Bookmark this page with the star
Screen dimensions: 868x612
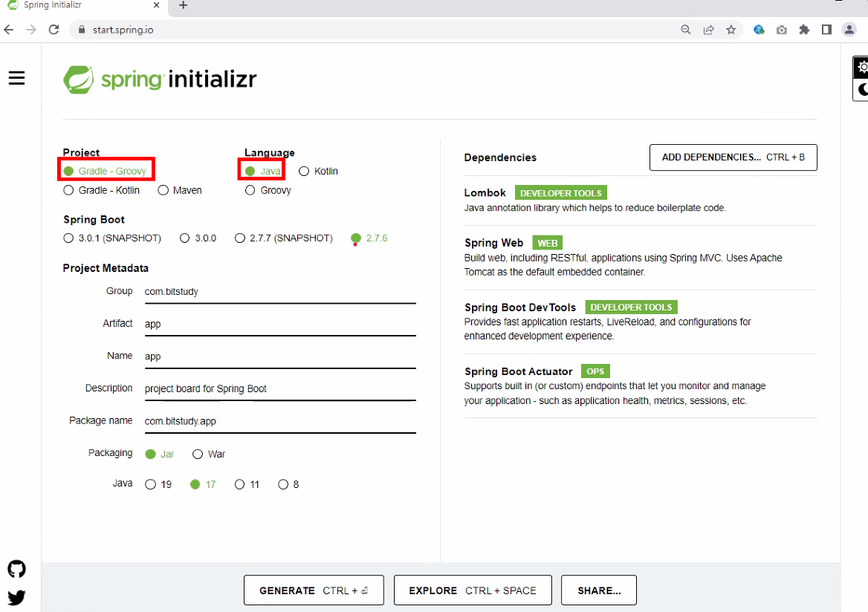coord(731,30)
